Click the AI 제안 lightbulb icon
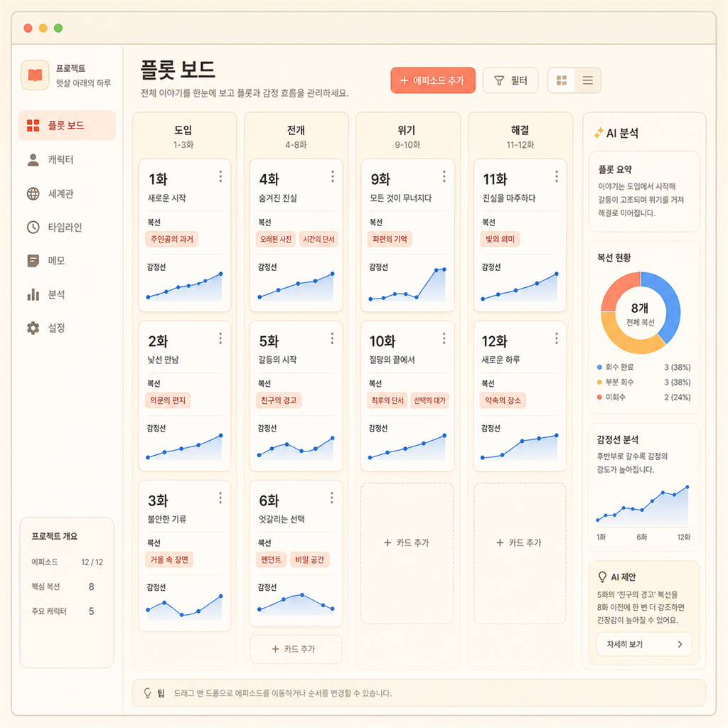 pyautogui.click(x=602, y=577)
